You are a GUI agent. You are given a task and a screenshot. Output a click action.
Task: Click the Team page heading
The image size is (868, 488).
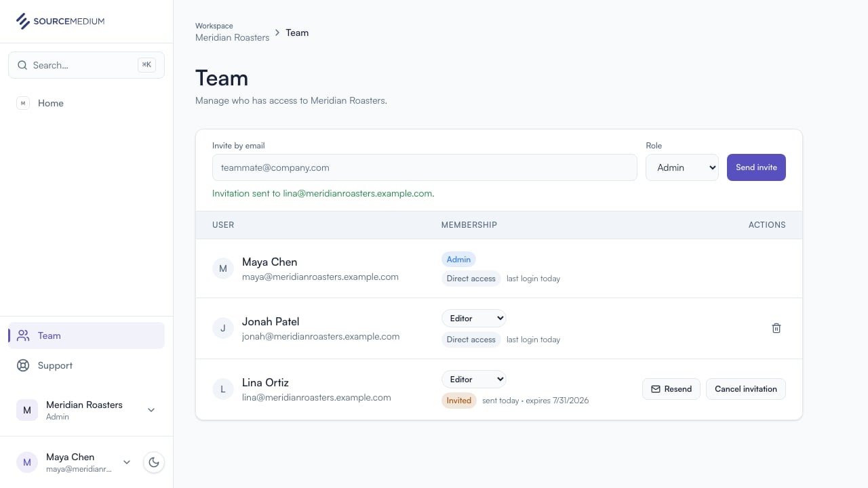(x=222, y=78)
